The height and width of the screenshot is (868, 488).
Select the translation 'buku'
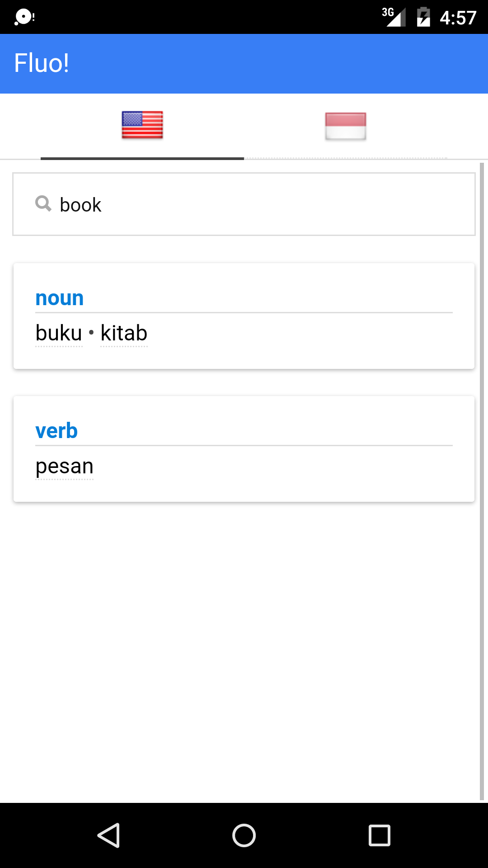tap(59, 332)
